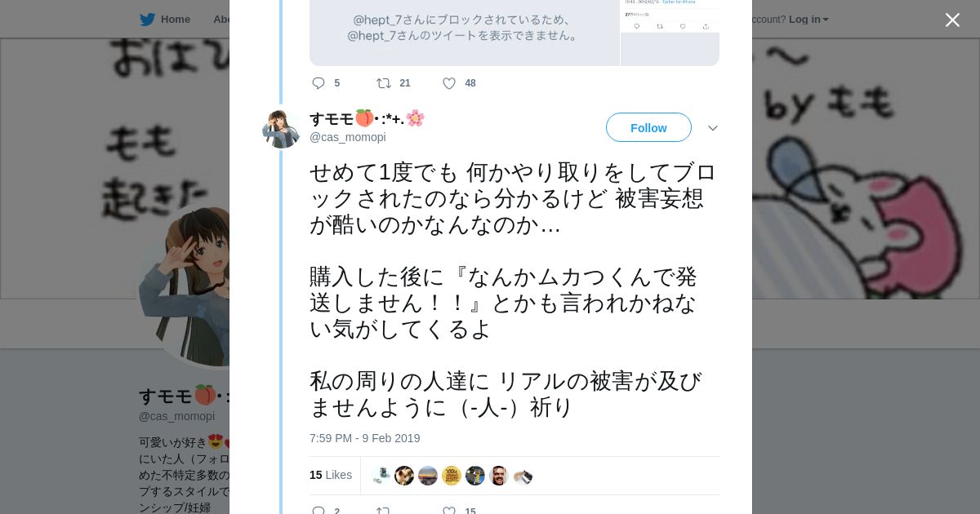Viewport: 980px width, 514px height.
Task: Click the large profile picture on the background page
Action: [x=188, y=286]
